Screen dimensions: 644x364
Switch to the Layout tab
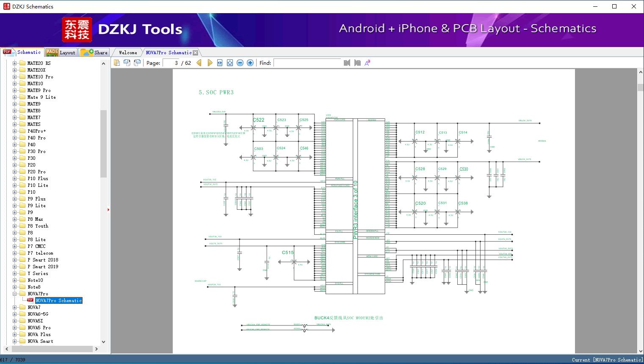point(61,53)
